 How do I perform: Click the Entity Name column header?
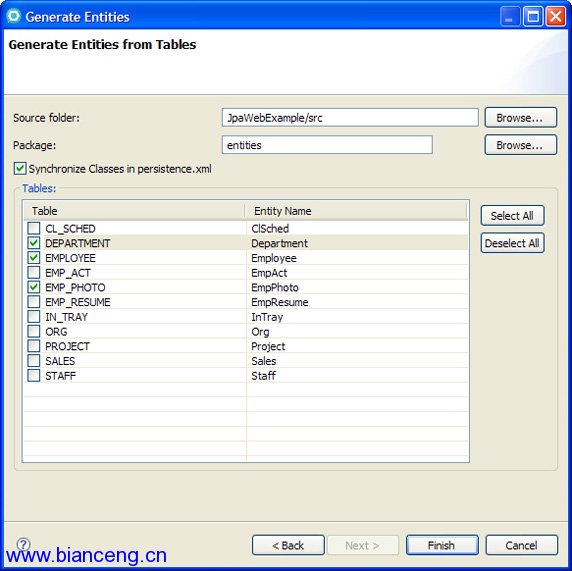pos(356,211)
